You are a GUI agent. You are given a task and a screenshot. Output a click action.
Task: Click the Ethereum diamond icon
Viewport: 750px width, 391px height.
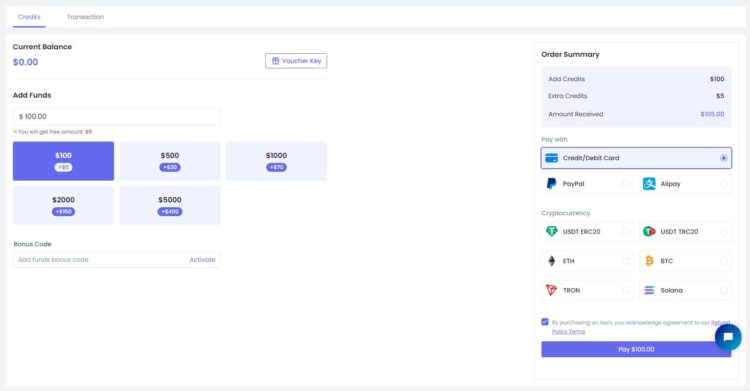551,261
